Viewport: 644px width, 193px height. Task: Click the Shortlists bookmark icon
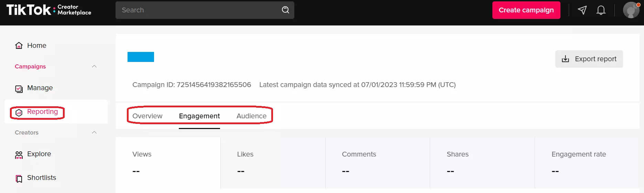19,179
